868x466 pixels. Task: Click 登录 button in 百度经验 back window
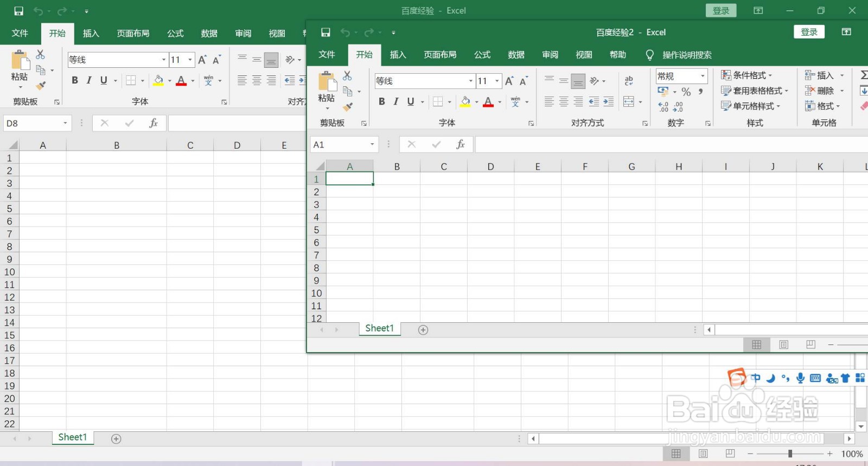click(721, 10)
